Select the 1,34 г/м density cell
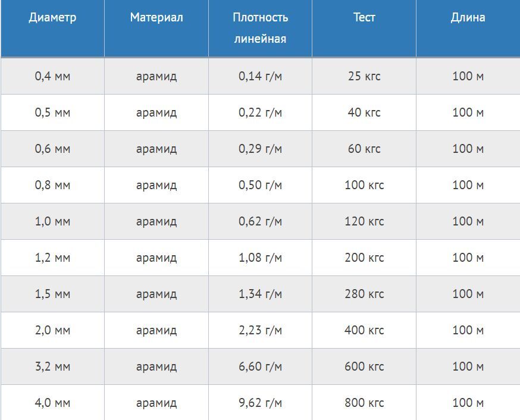 point(260,294)
